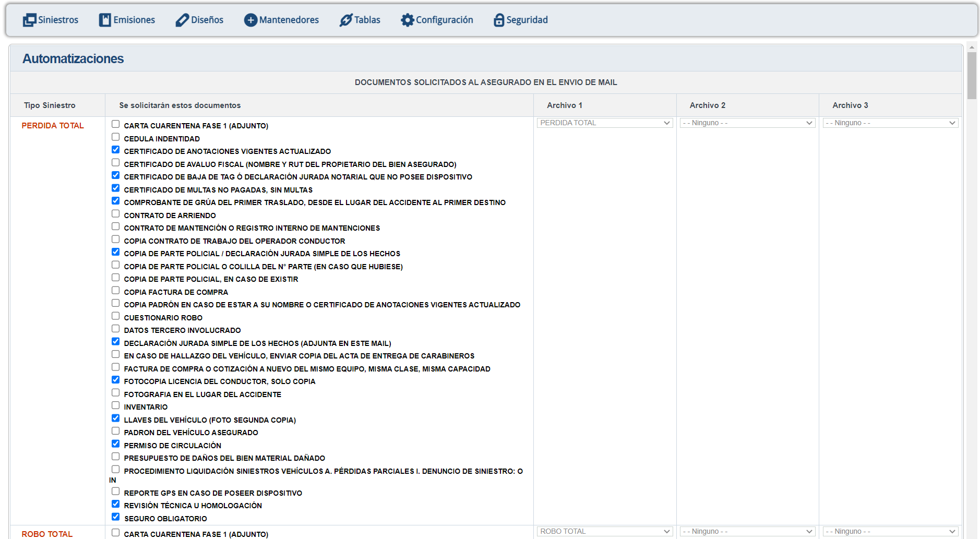The height and width of the screenshot is (539, 980).
Task: Click the Seguridad padlock icon
Action: (499, 20)
